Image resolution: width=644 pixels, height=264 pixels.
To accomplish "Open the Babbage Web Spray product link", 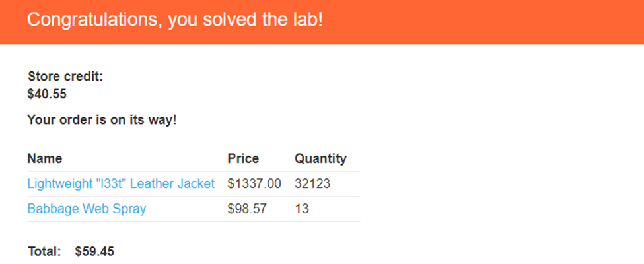I will point(87,209).
